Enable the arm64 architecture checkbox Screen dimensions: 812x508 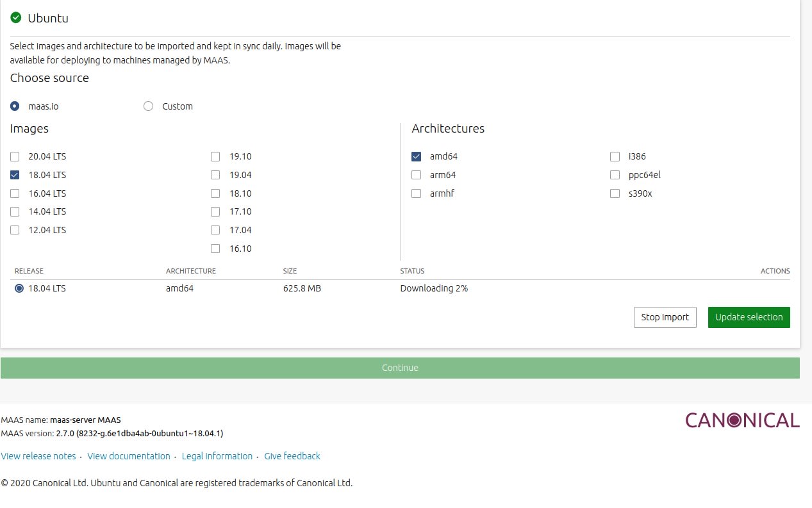[417, 175]
